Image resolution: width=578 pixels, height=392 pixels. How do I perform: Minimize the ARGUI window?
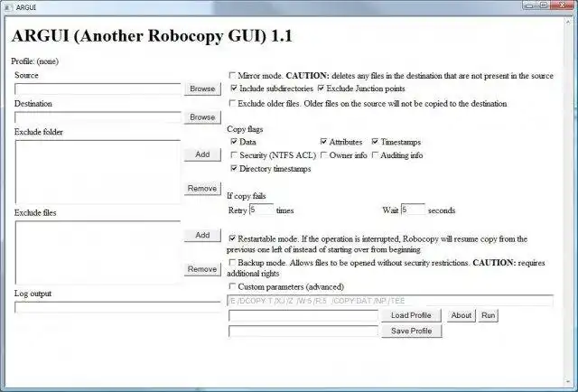pyautogui.click(x=530, y=5)
